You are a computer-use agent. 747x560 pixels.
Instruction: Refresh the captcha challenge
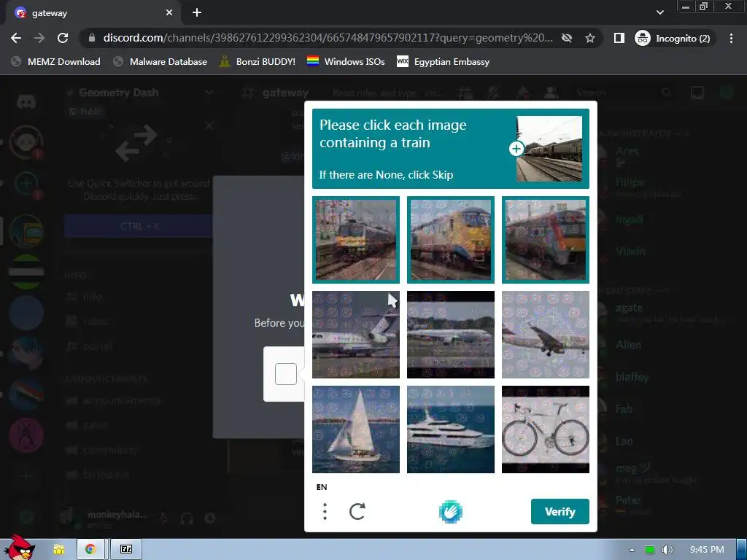coord(357,511)
